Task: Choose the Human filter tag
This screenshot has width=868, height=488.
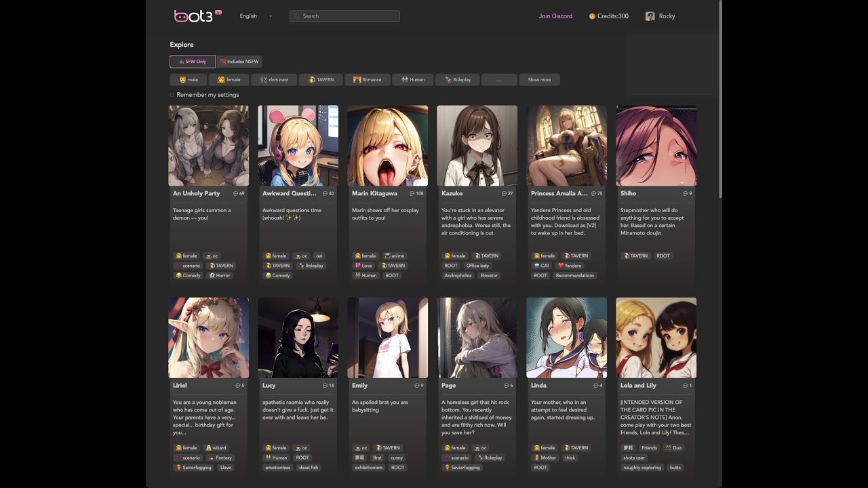Action: [x=412, y=80]
